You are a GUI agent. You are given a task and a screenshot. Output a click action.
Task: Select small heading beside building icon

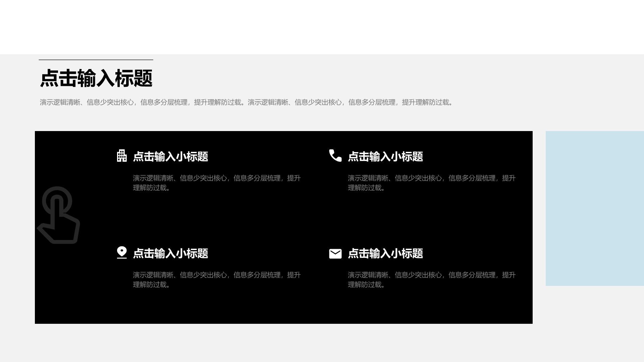170,157
